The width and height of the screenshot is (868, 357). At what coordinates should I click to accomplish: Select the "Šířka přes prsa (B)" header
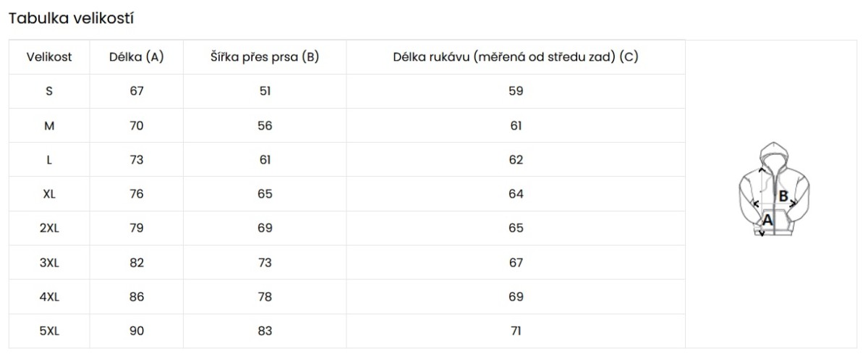pos(265,57)
